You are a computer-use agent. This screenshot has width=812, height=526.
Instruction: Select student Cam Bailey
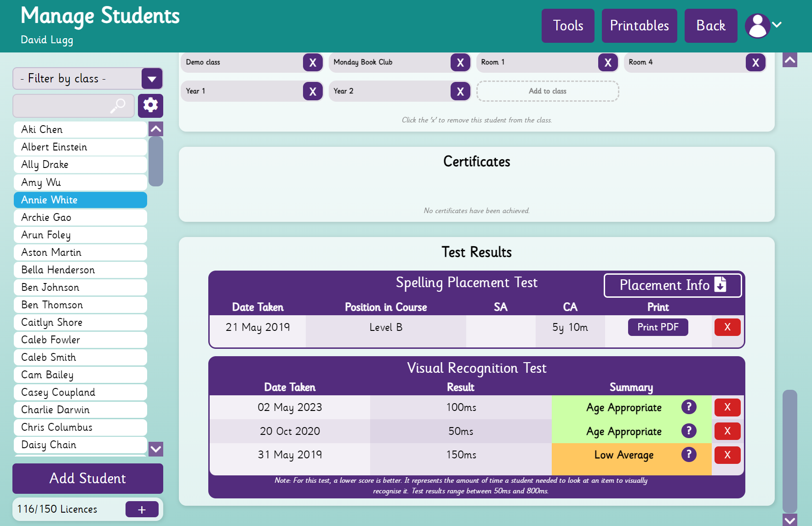(x=80, y=375)
